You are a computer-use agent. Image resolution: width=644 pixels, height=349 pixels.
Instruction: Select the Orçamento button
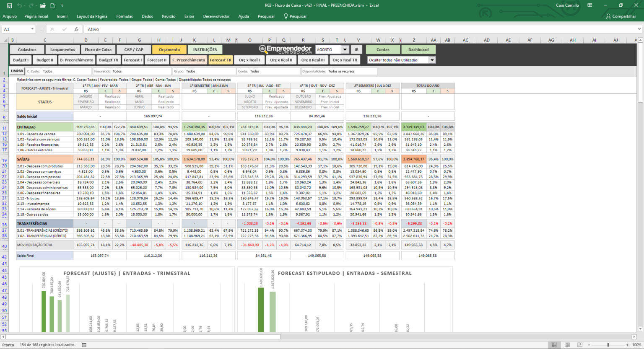169,49
